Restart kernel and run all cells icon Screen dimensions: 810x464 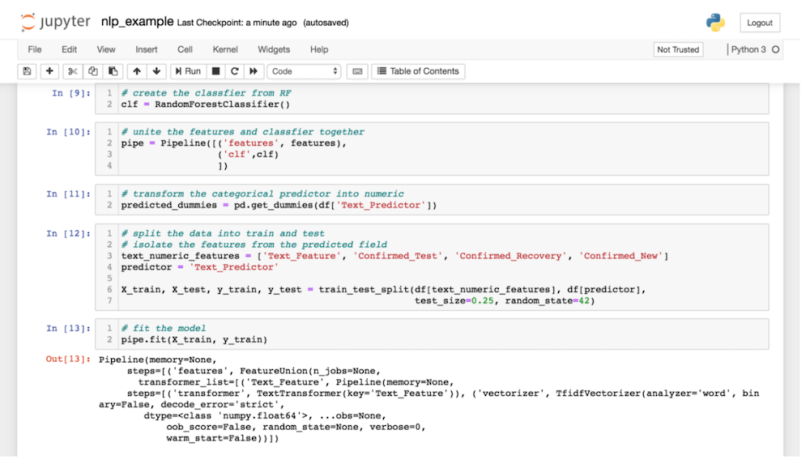[253, 71]
